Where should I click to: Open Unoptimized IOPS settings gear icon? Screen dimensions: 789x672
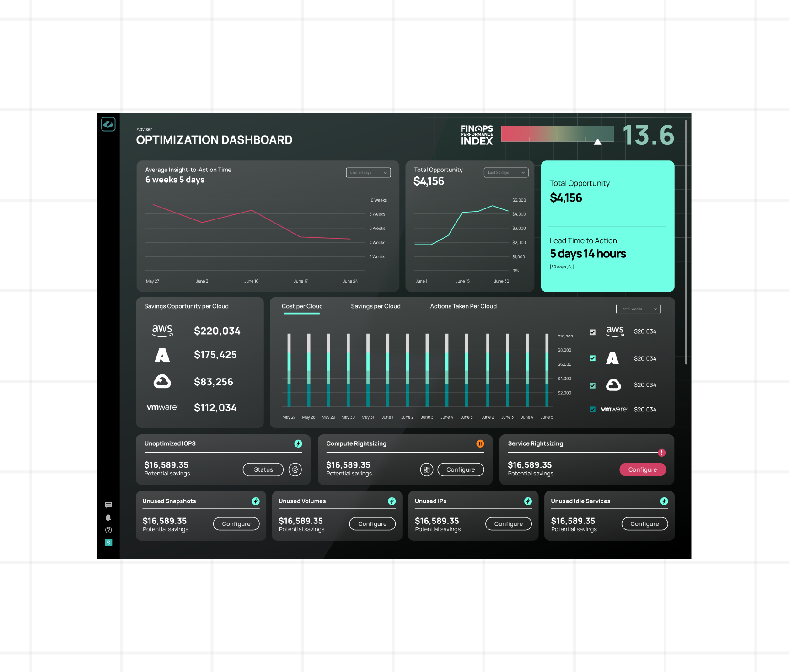point(295,469)
